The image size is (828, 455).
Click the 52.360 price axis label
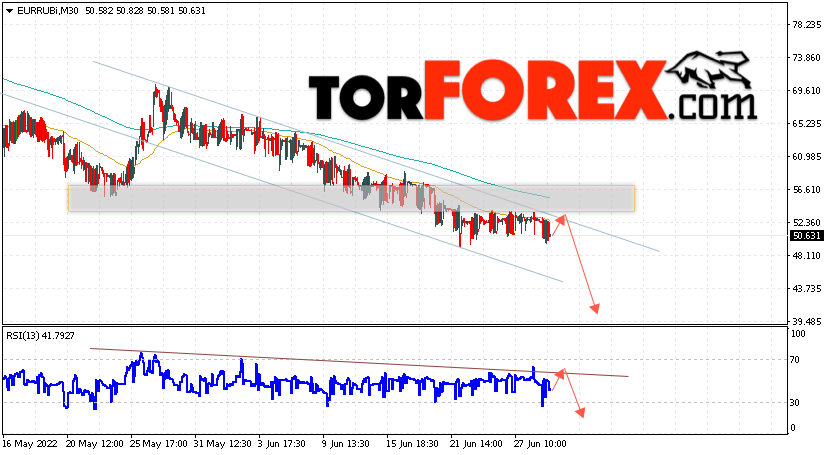806,223
